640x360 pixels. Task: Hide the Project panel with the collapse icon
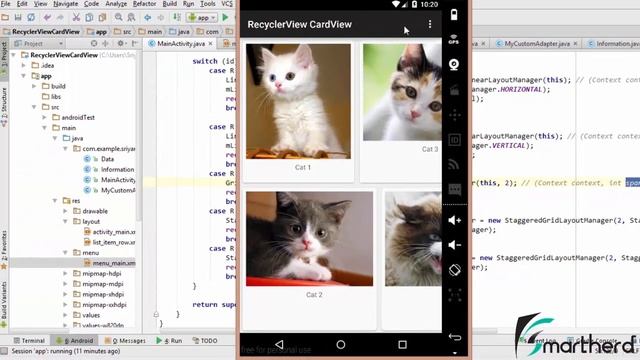point(135,43)
